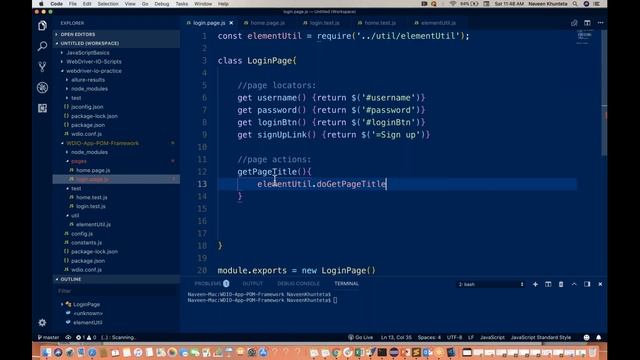This screenshot has height=360, width=640.
Task: Change indentation via Spaces: 4
Action: 429,337
